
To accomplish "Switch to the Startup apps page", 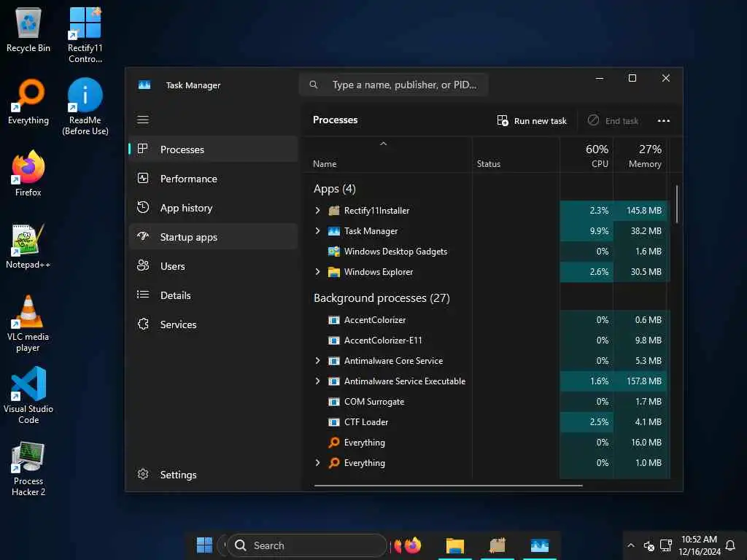I will point(213,237).
